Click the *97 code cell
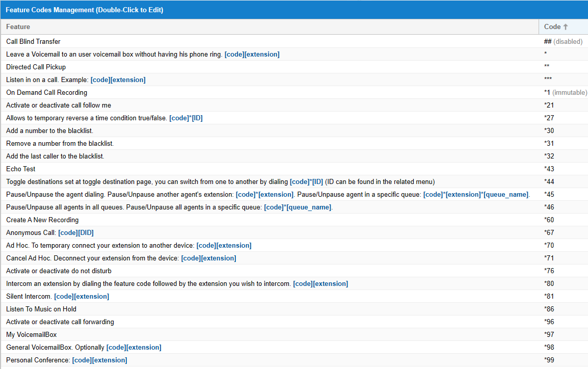 click(x=549, y=334)
